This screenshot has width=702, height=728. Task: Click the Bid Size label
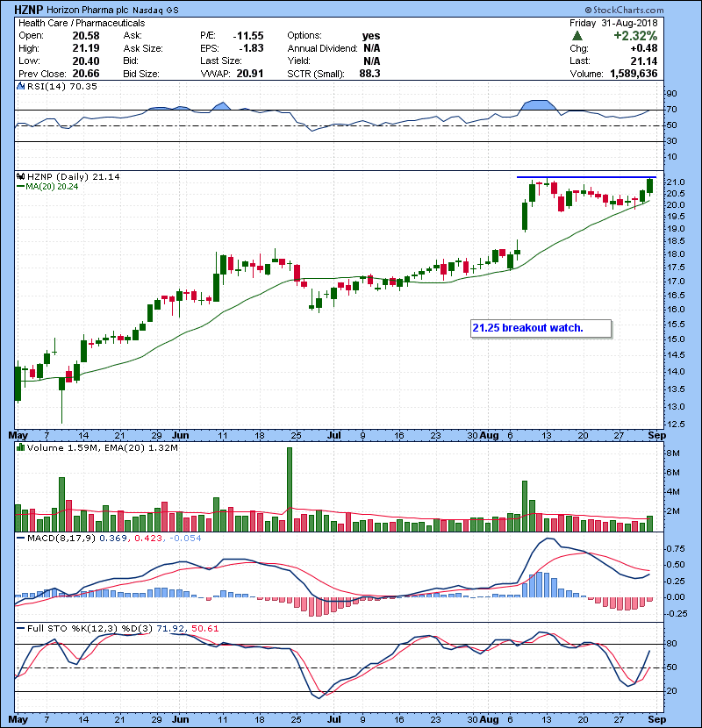[141, 74]
